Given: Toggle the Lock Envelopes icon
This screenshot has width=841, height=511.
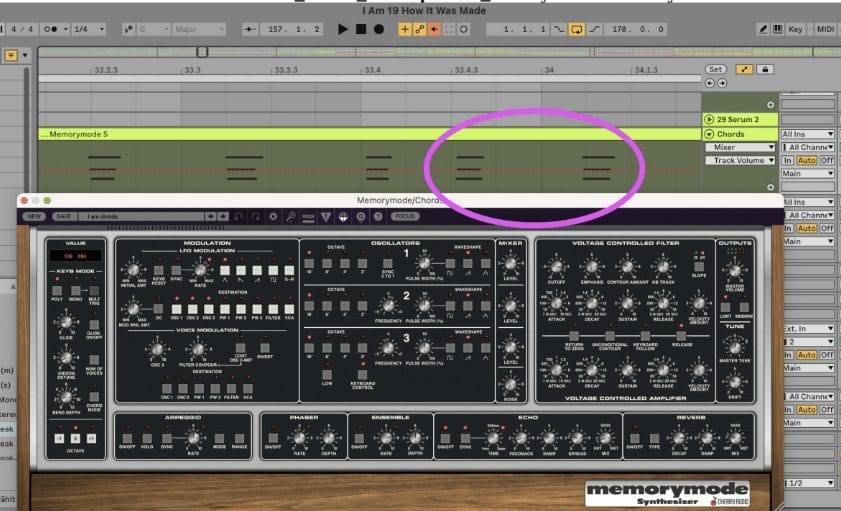Looking at the screenshot, I should (x=765, y=69).
